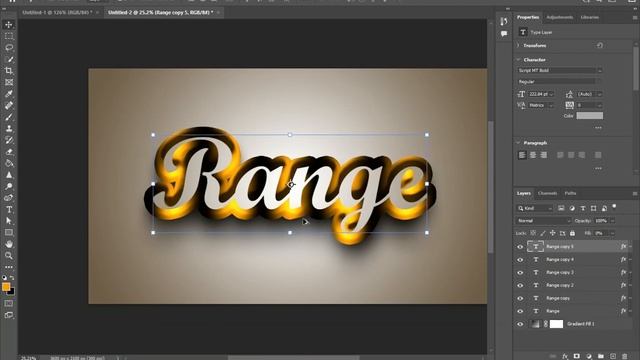This screenshot has height=360, width=640.
Task: Open Edit Toolbar three-dots icon
Action: click(x=9, y=267)
